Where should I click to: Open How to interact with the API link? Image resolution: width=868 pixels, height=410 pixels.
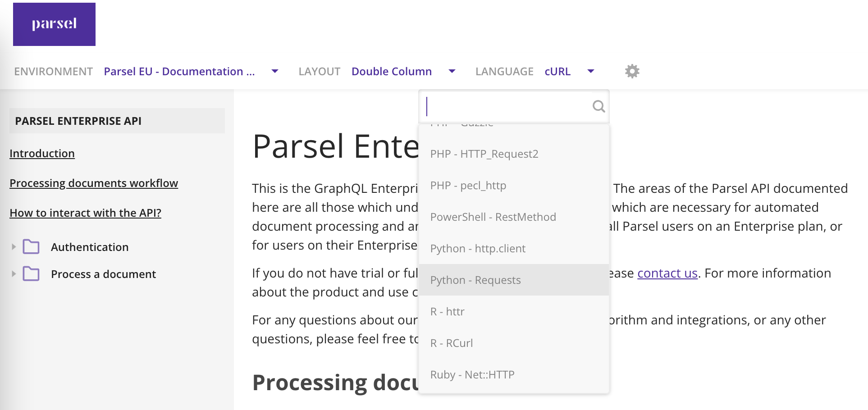(x=85, y=213)
